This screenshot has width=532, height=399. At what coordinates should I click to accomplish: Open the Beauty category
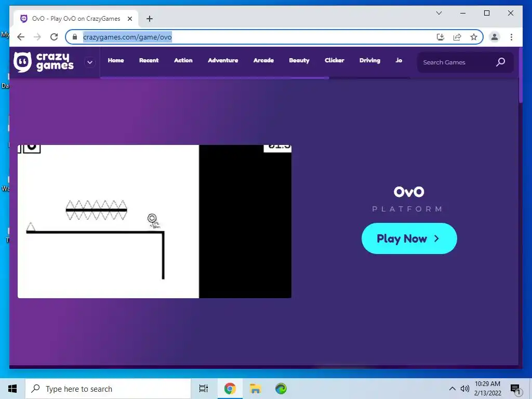(299, 60)
